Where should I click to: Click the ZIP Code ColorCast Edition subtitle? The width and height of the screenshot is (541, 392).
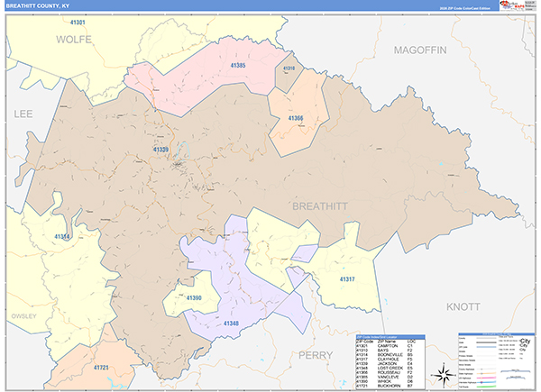coord(464,8)
